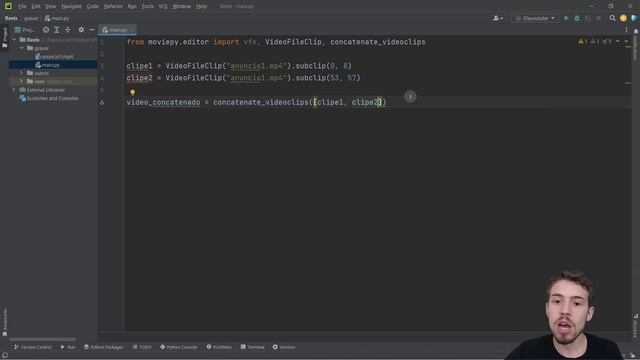Image resolution: width=640 pixels, height=360 pixels.
Task: Switch to the main.py editor tab
Action: point(116,30)
